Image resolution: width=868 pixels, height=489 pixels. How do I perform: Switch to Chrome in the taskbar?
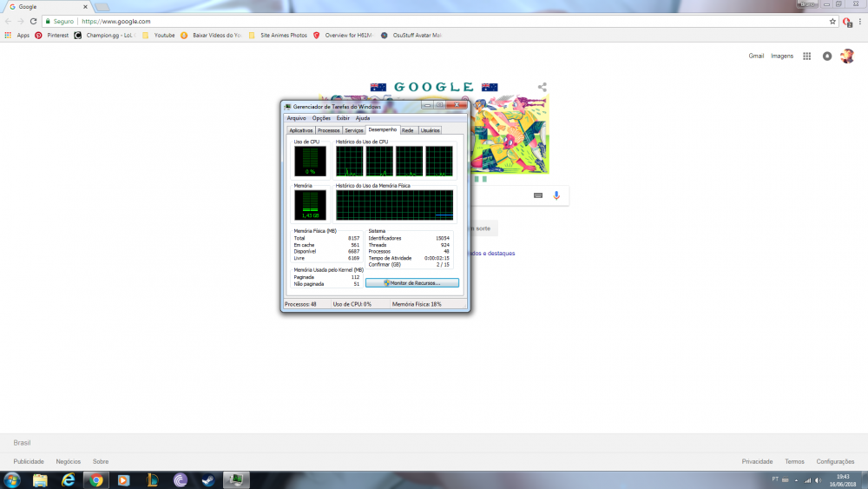[x=96, y=480]
